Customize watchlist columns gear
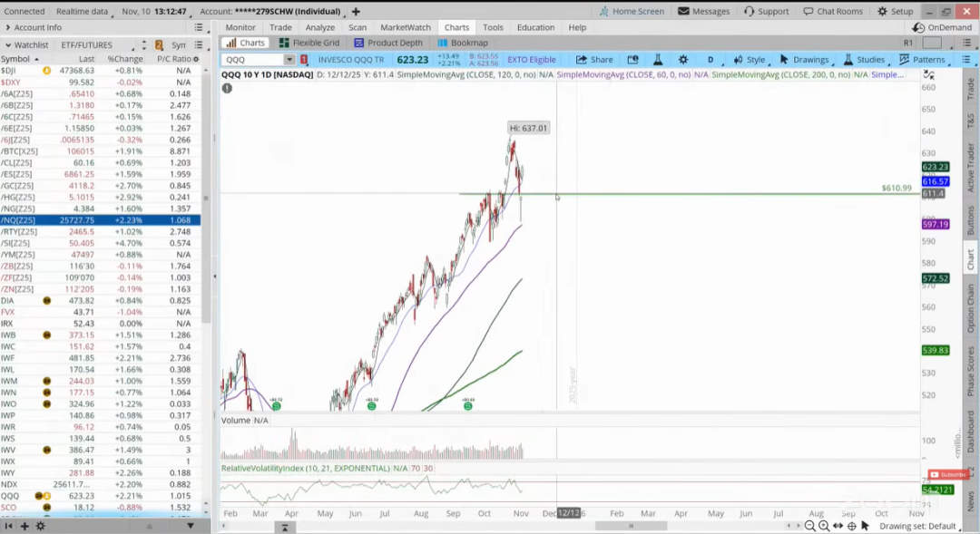This screenshot has height=534, width=980. [196, 59]
